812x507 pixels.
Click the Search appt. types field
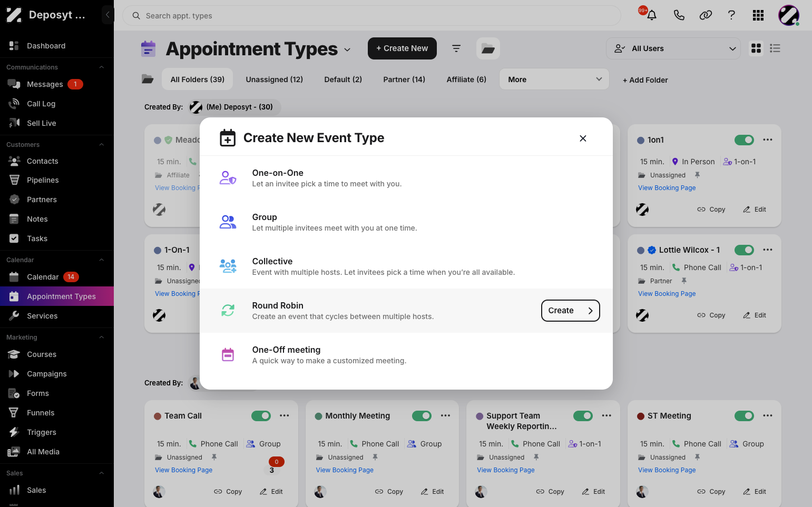tap(371, 16)
